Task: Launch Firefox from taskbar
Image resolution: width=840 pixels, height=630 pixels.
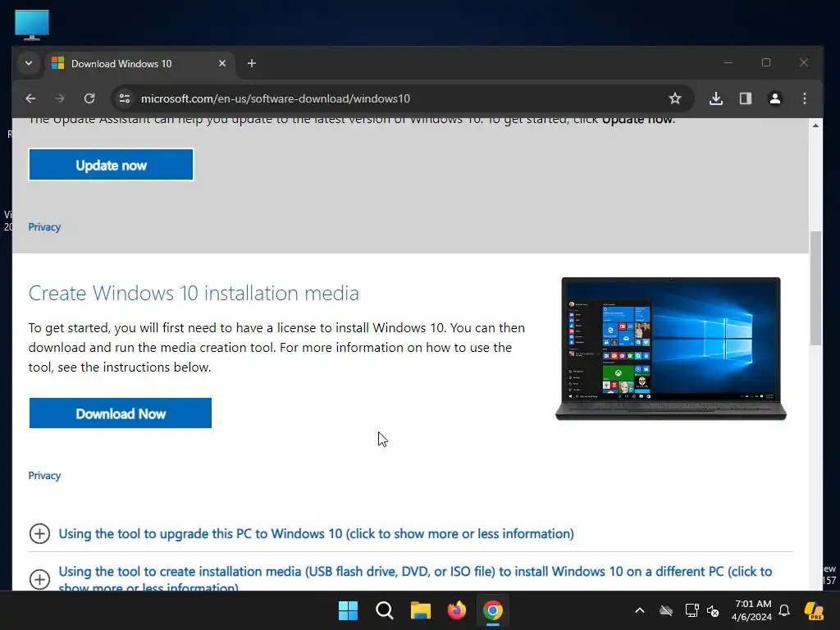Action: click(x=457, y=610)
